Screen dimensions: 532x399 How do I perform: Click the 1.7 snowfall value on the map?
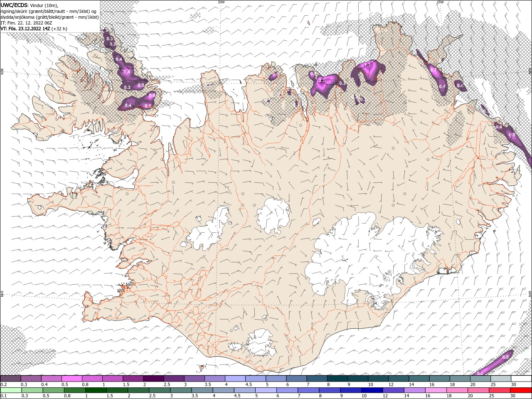367,65
